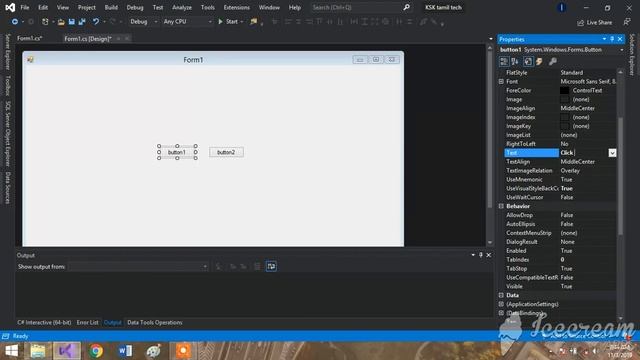Open the Tools menu

click(208, 7)
